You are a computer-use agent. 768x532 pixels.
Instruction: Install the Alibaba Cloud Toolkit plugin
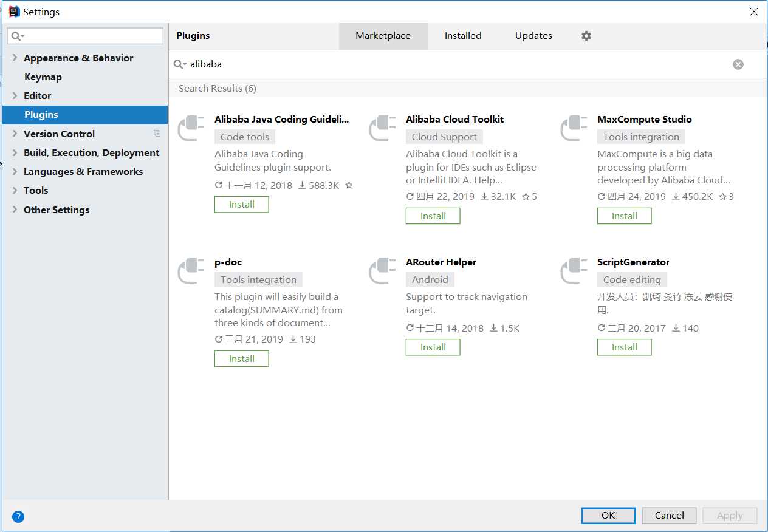click(x=433, y=216)
